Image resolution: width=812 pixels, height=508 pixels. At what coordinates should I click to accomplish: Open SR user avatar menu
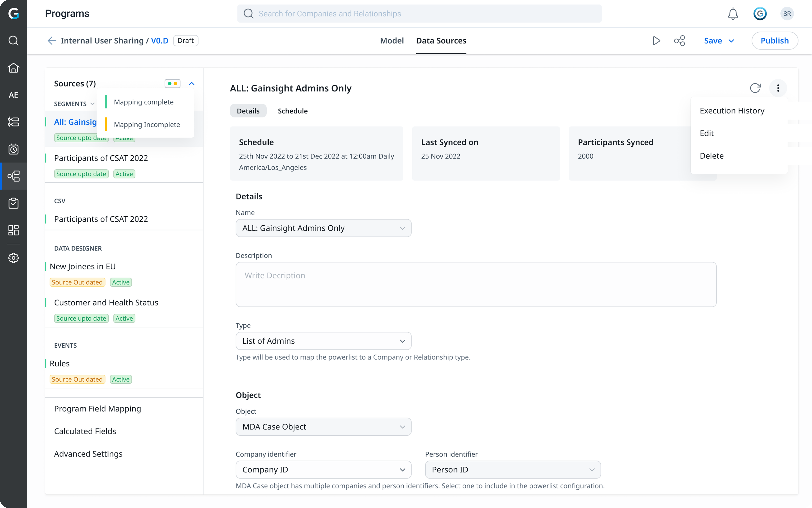(787, 13)
